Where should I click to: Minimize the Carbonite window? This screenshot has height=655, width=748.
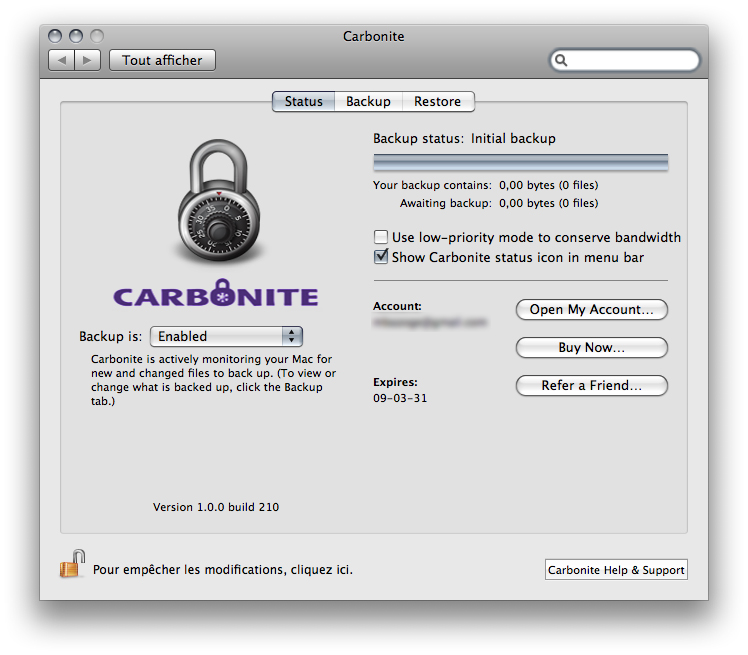click(x=76, y=36)
